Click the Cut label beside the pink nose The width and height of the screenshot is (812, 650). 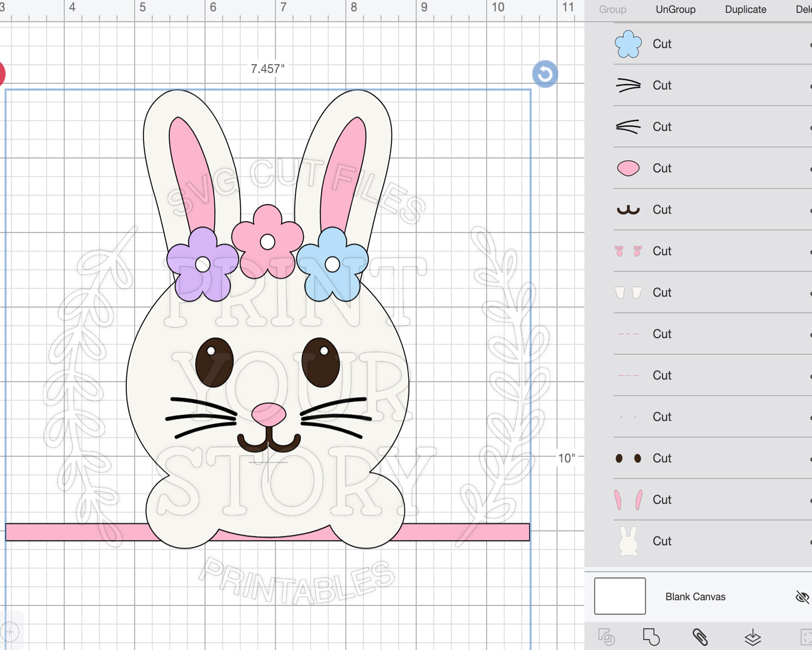coord(662,168)
